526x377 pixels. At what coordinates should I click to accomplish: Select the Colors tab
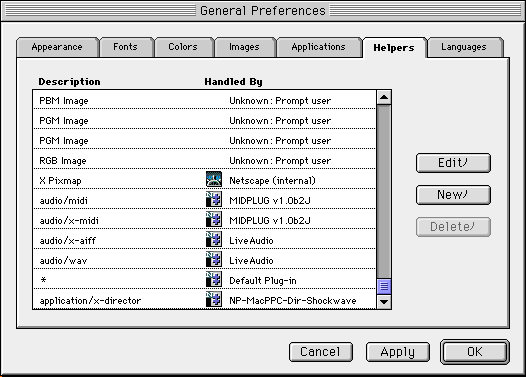click(183, 47)
